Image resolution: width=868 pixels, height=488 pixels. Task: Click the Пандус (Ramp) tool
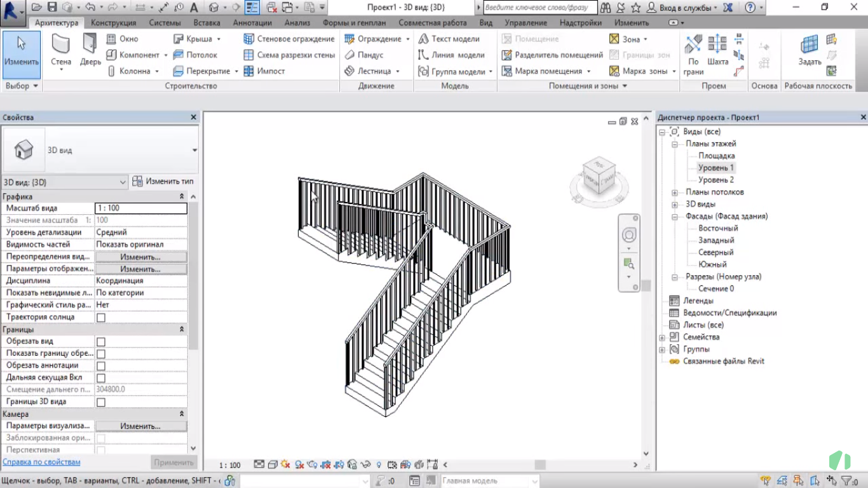pyautogui.click(x=364, y=55)
